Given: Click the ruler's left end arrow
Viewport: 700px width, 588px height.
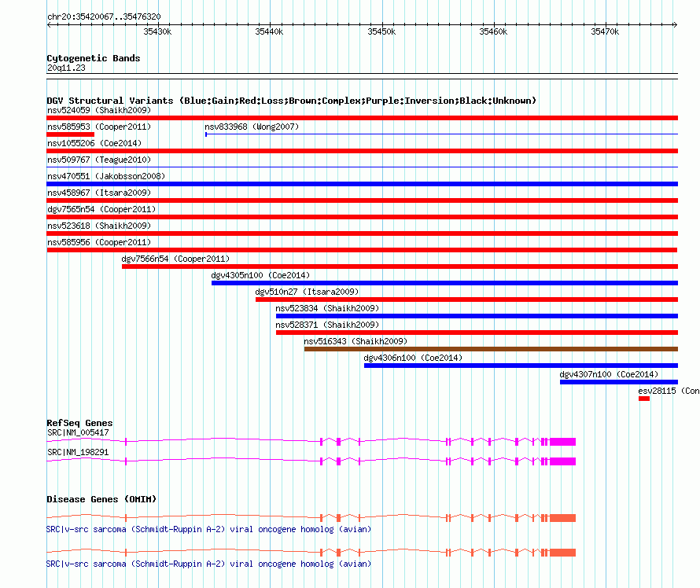Looking at the screenshot, I should click(49, 25).
